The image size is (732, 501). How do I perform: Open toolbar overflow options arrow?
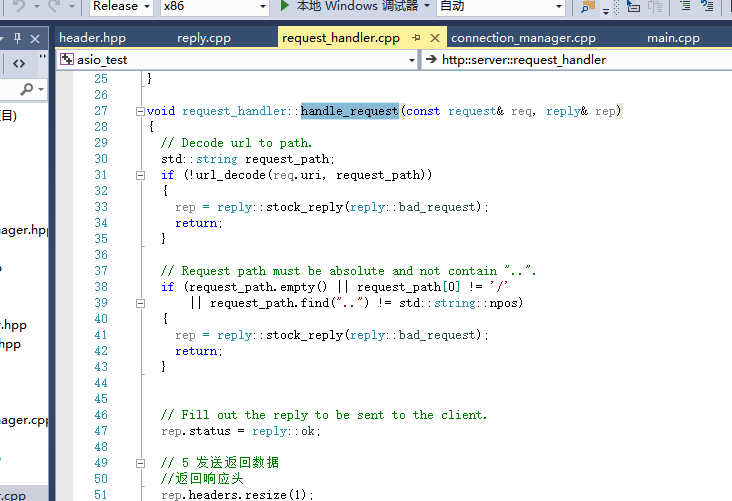606,11
